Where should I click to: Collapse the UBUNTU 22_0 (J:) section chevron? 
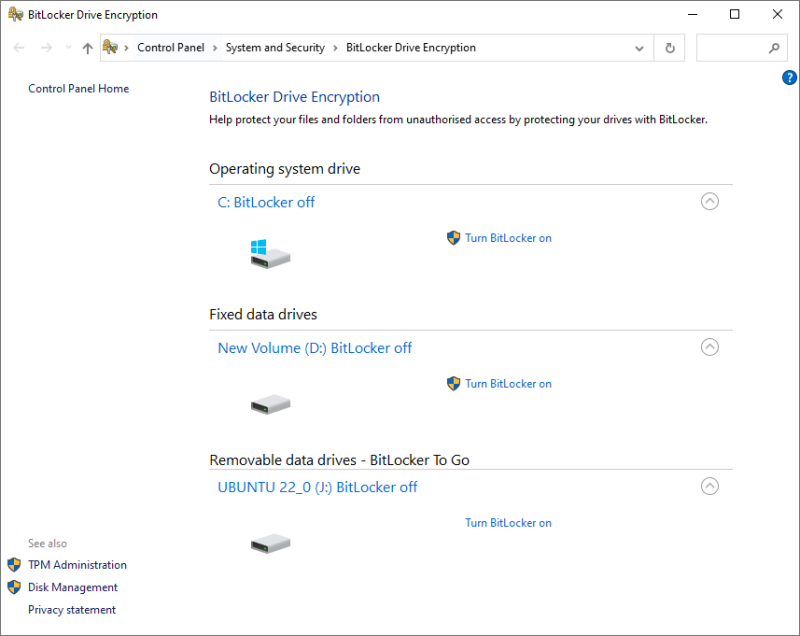point(709,486)
